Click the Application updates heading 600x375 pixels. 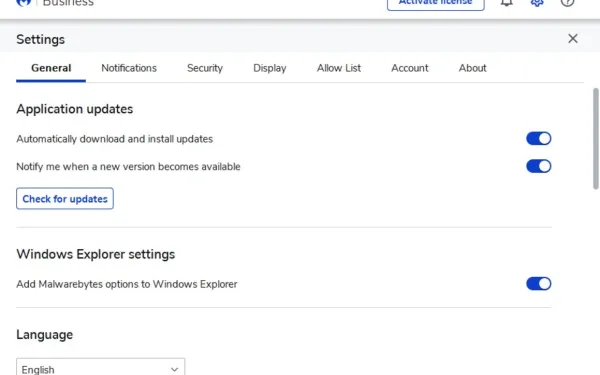click(75, 109)
